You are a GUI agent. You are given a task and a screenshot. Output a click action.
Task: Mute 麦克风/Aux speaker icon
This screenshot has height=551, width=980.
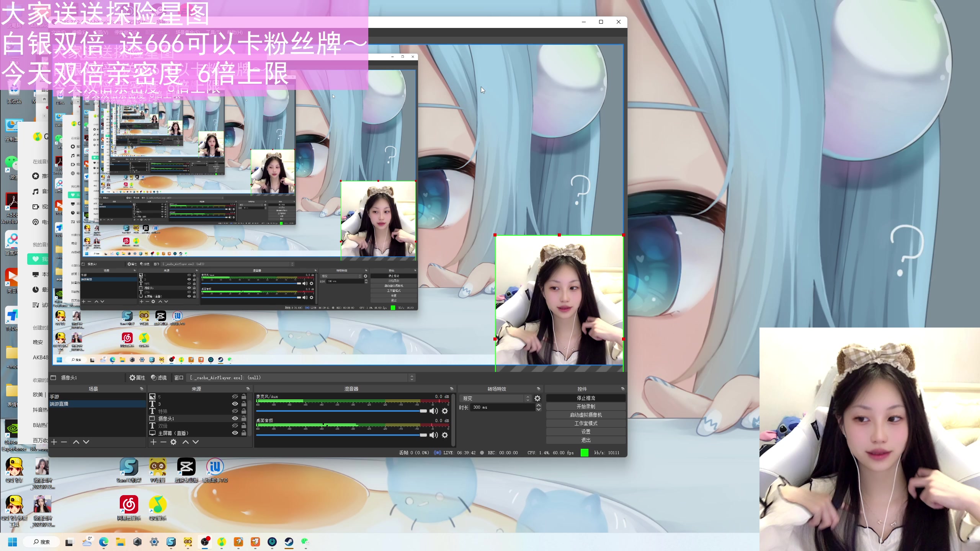(434, 411)
